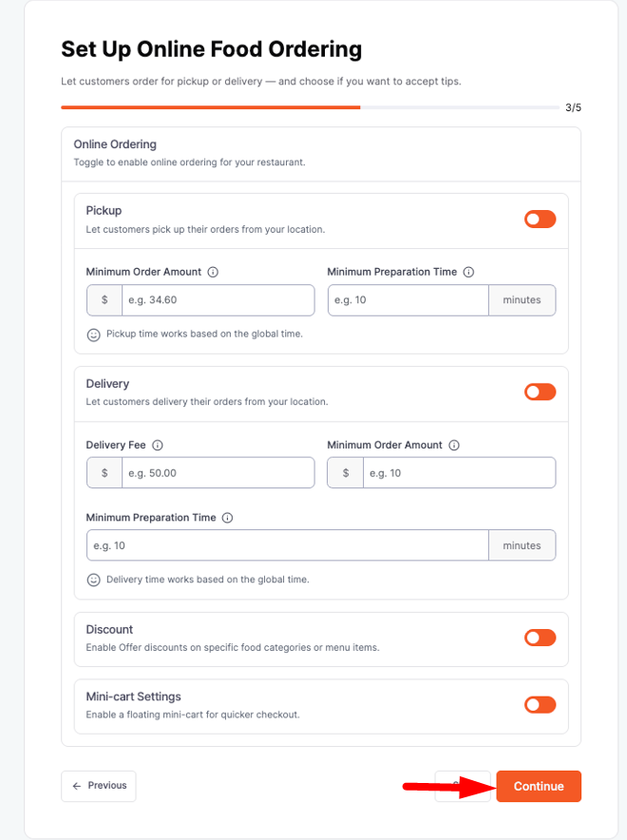Viewport: 627px width, 840px height.
Task: Click info icon next to Delivery Fee
Action: pyautogui.click(x=158, y=445)
